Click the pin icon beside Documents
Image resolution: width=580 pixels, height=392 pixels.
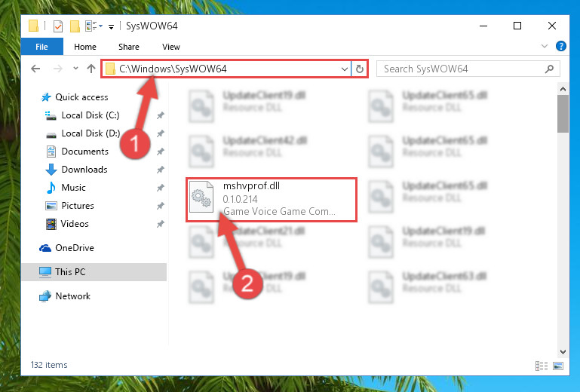[160, 152]
